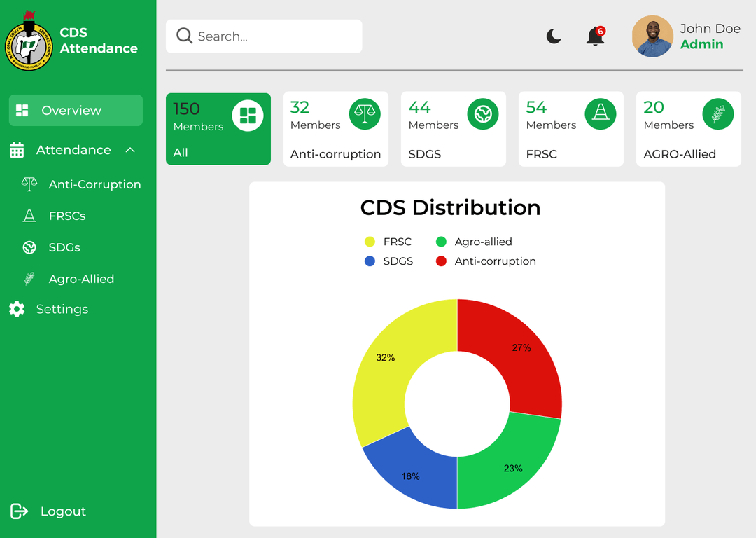Click the FRSC card's cone icon
This screenshot has width=756, height=538.
click(x=600, y=114)
